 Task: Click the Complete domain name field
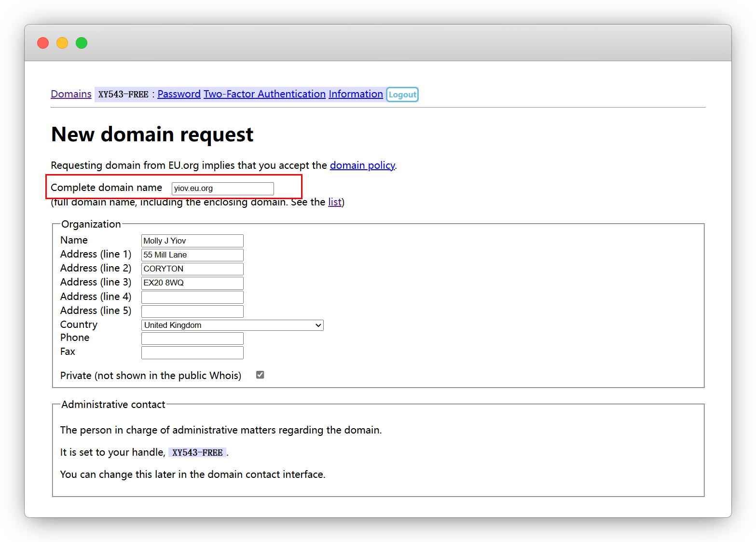(x=222, y=189)
